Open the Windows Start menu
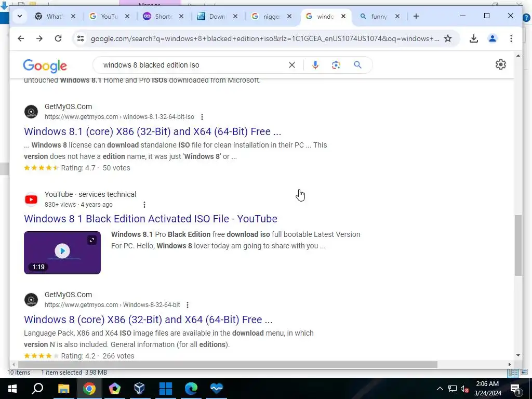Image resolution: width=532 pixels, height=399 pixels. 12,389
